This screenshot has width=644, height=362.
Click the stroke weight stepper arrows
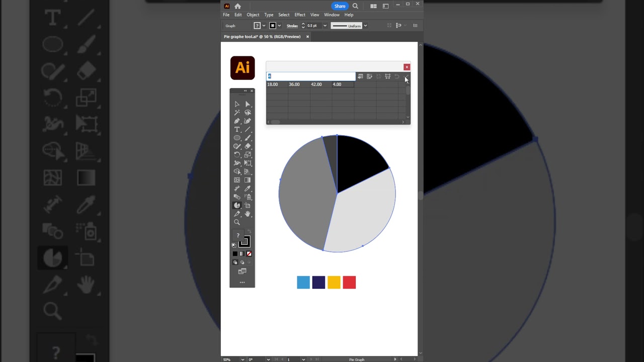[x=303, y=26]
